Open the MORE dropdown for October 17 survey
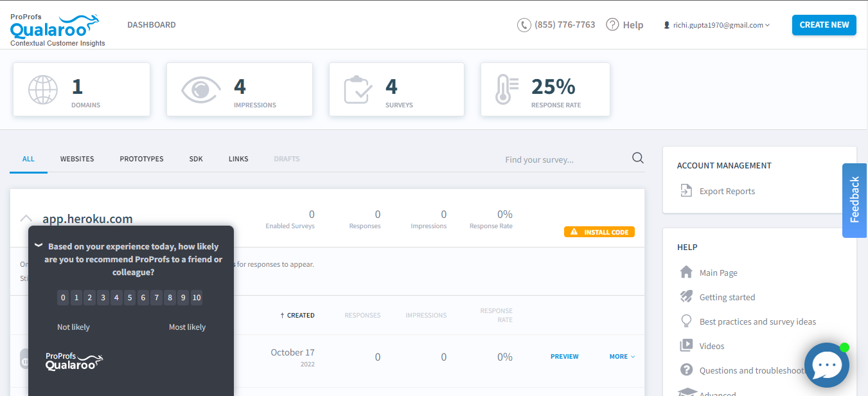The image size is (868, 396). [x=622, y=356]
